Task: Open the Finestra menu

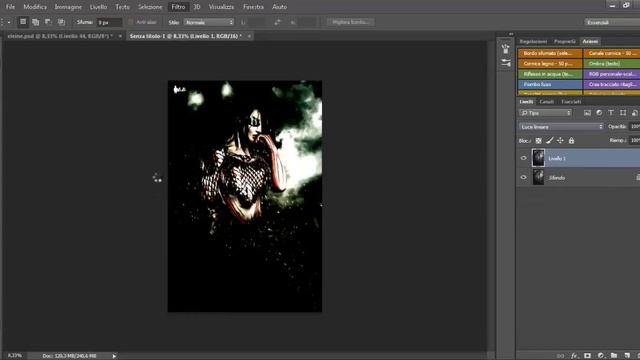Action: tap(253, 7)
